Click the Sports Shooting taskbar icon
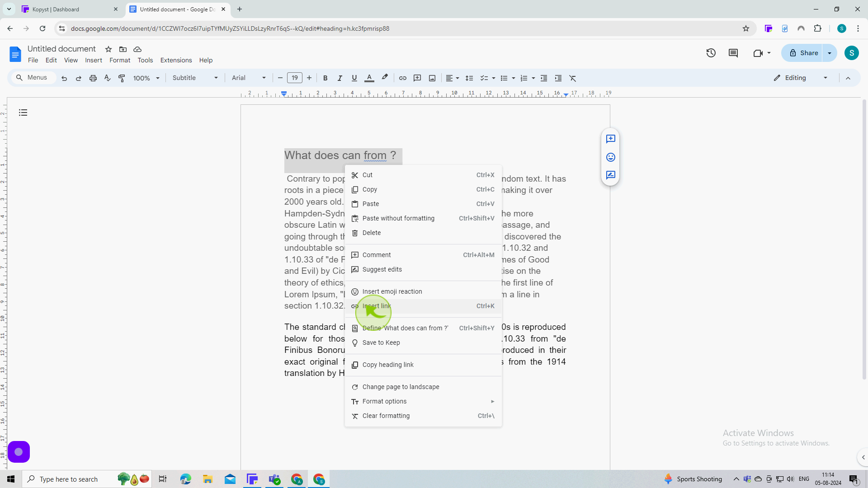Viewport: 868px width, 488px height. coord(669,479)
